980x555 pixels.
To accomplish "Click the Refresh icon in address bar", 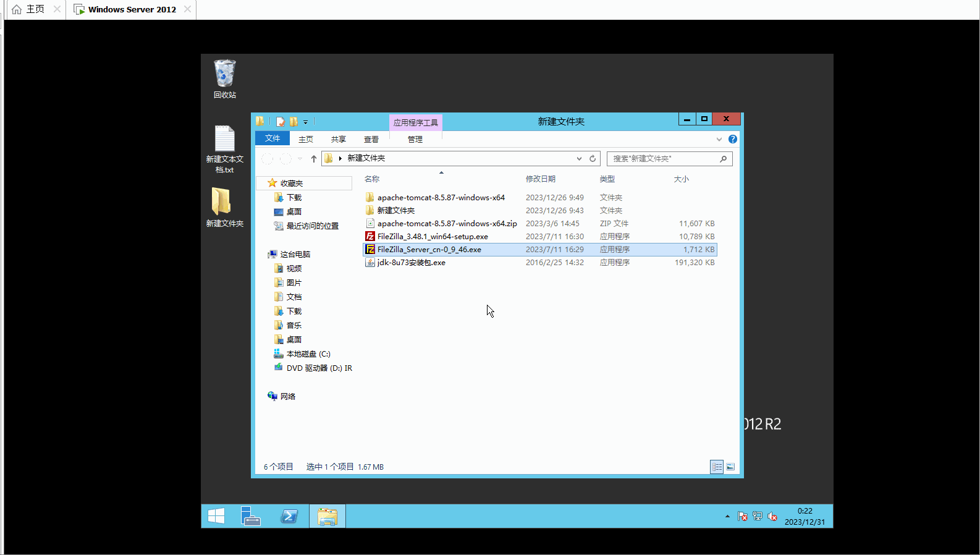I will pos(593,159).
